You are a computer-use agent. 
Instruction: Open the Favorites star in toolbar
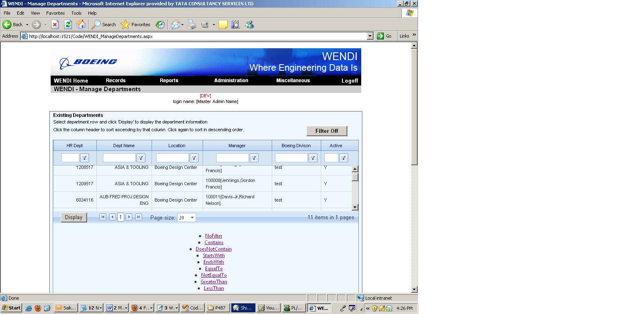[136, 25]
